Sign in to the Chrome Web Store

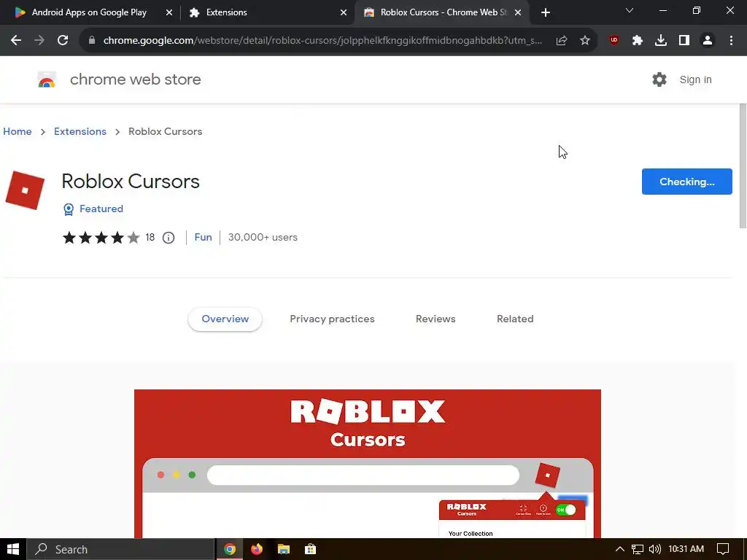click(695, 79)
